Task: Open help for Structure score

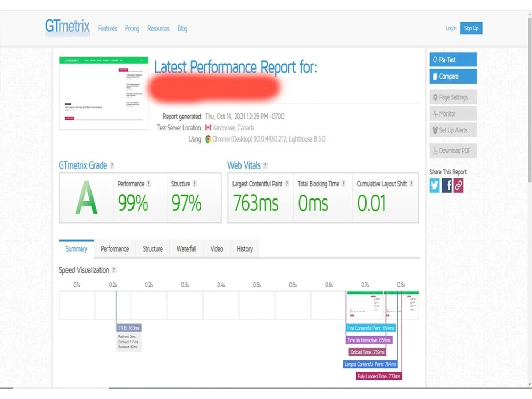Action: (x=194, y=184)
